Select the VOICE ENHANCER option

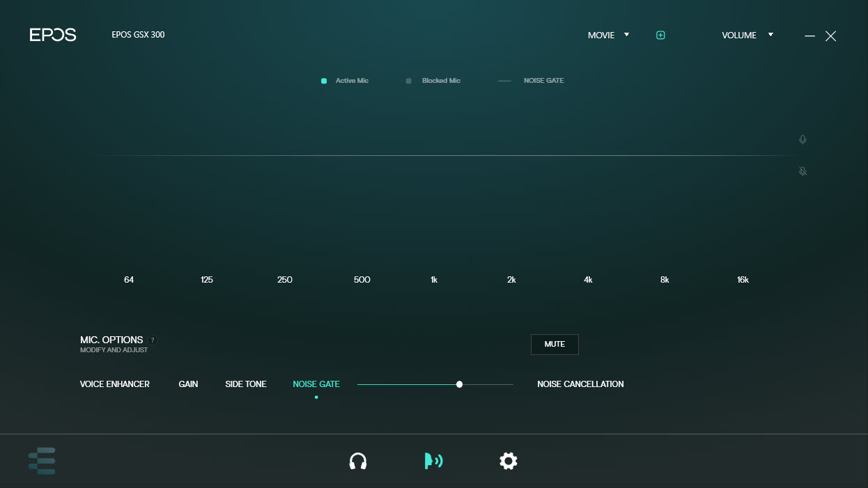tap(115, 384)
